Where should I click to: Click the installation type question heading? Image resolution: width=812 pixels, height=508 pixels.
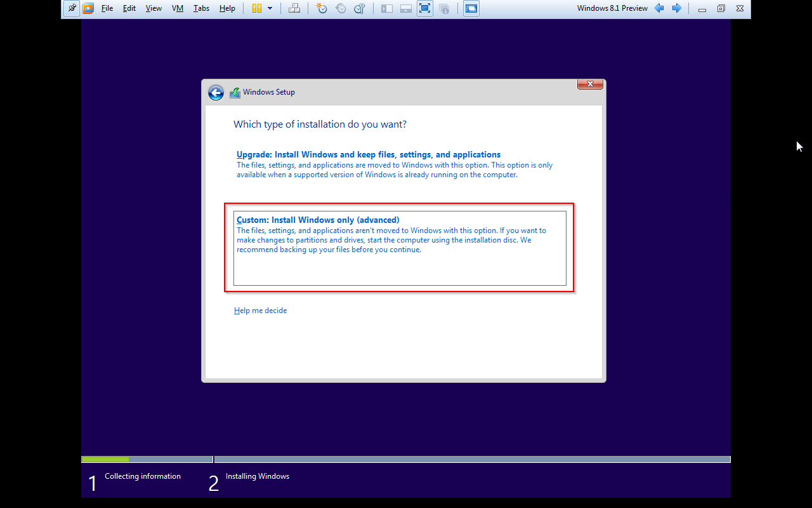[x=320, y=124]
